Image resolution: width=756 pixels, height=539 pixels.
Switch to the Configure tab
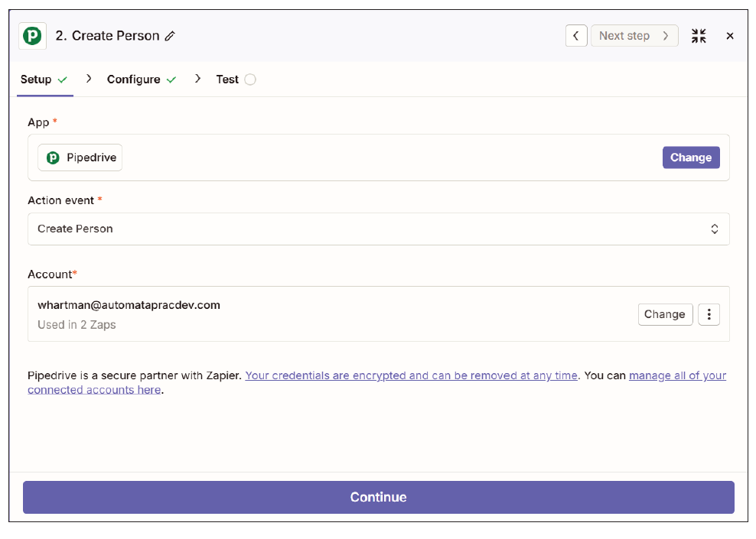[x=142, y=80]
